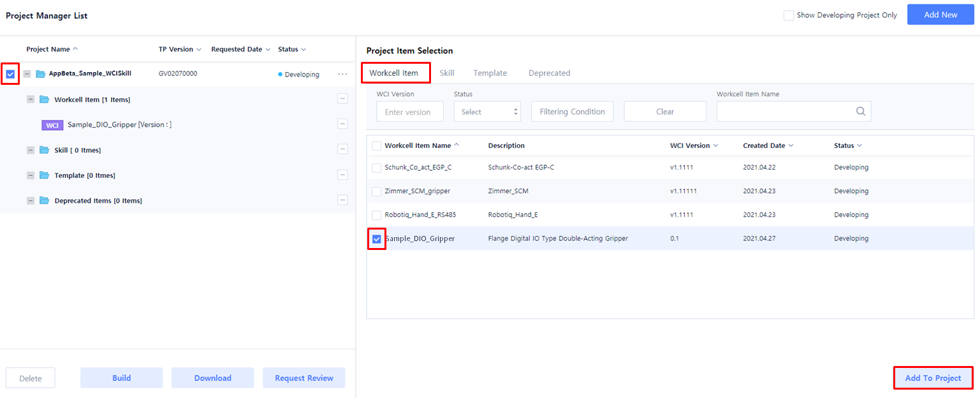Collapse the Workcell Item folder node
980x403 pixels.
(x=31, y=99)
